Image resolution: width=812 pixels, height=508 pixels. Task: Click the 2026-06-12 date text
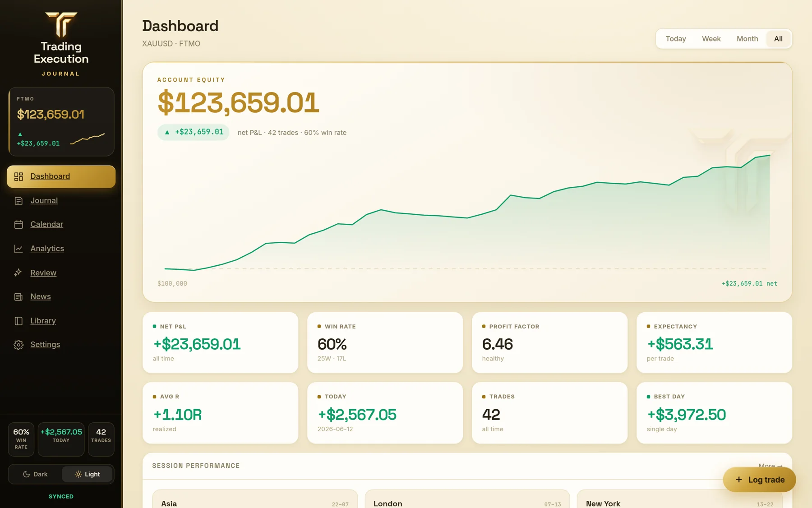pyautogui.click(x=335, y=429)
